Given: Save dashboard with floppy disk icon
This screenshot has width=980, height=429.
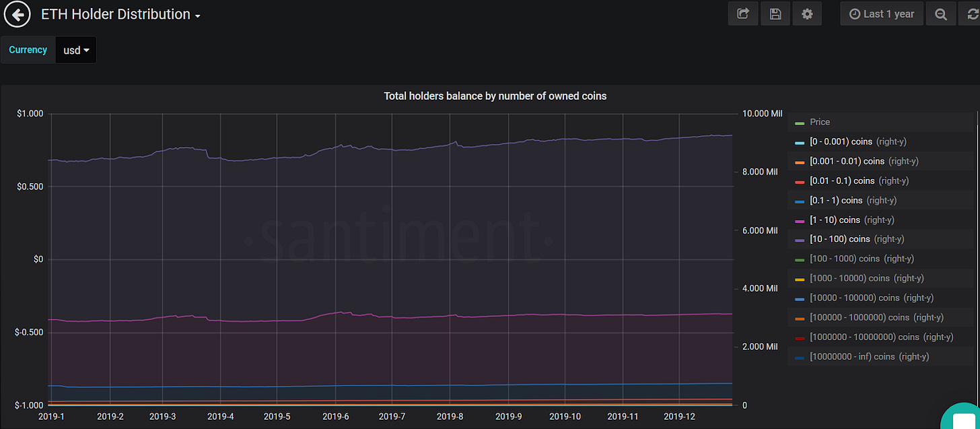Looking at the screenshot, I should point(775,13).
